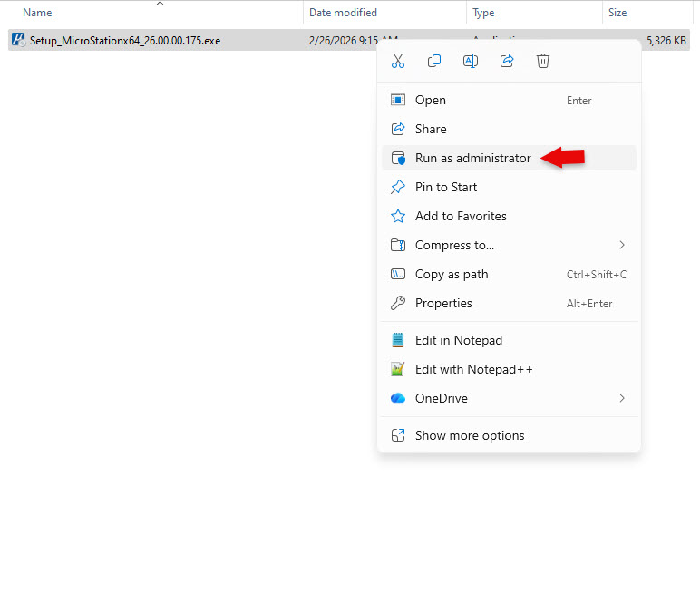The image size is (700, 613).
Task: Select Edit in Notepad
Action: tap(509, 340)
